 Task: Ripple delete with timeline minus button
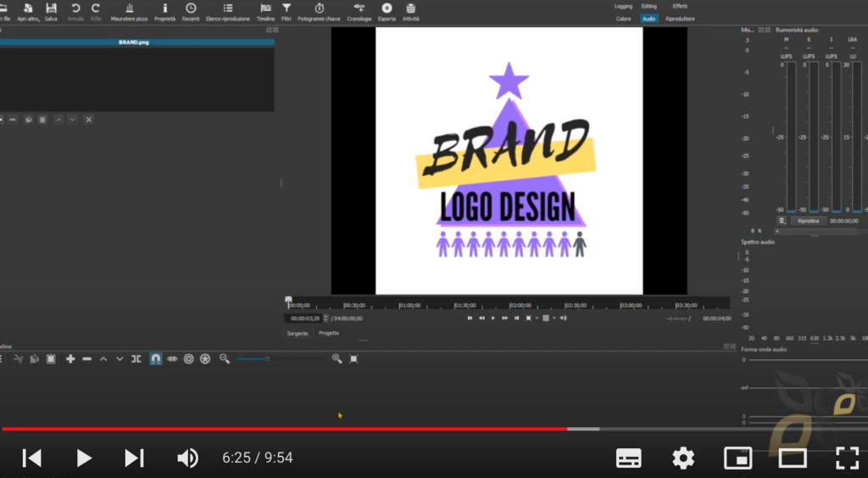tap(87, 359)
